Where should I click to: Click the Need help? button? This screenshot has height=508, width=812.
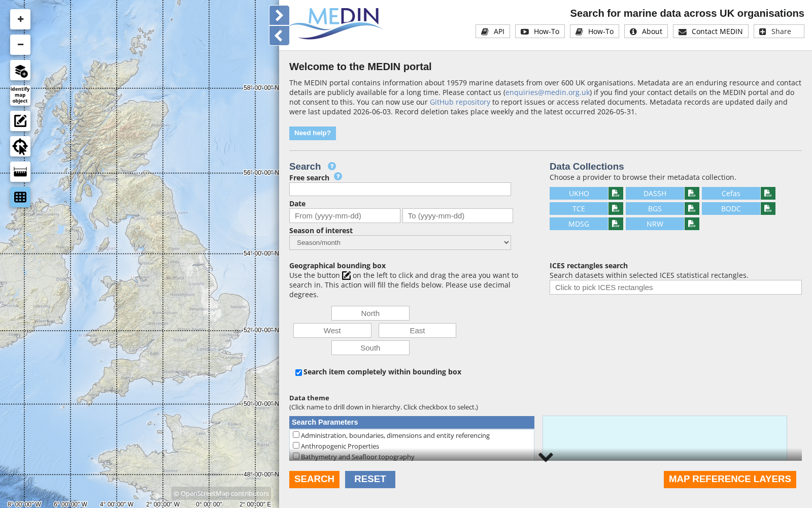313,133
